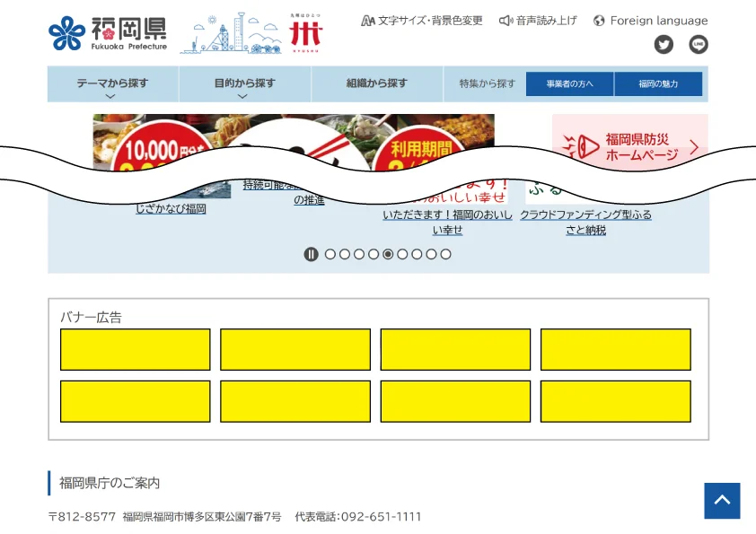
Task: Open the 福岡県防災ホームページ banner
Action: (630, 146)
